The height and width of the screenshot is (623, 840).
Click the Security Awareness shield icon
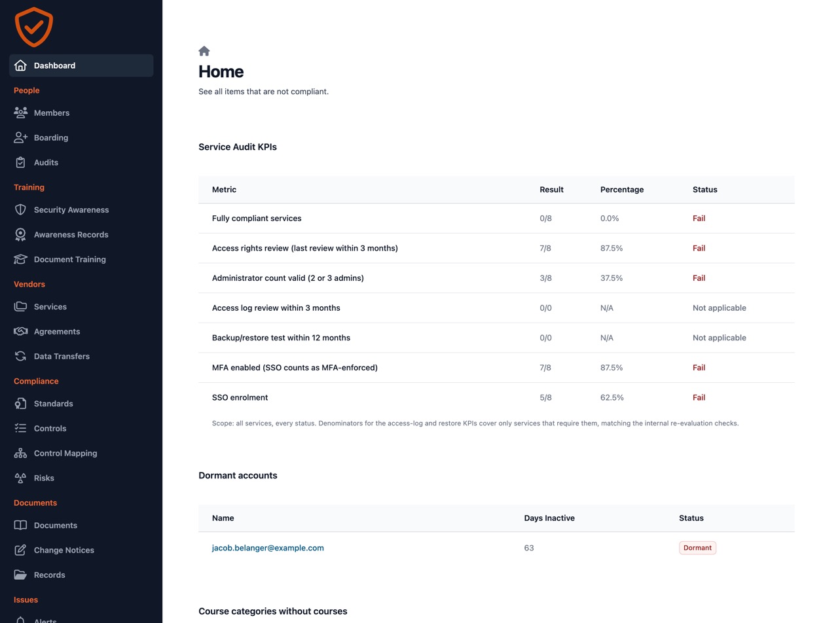[x=20, y=209]
